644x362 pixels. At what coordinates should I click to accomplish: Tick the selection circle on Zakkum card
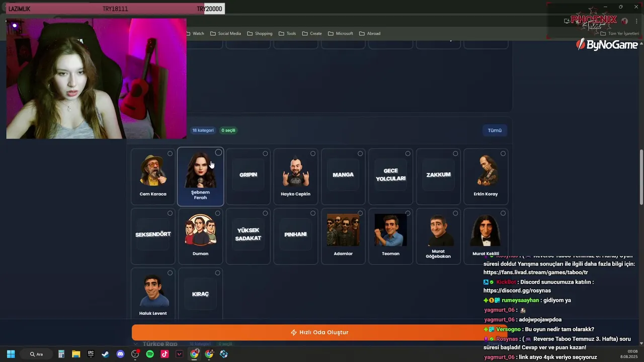(455, 153)
